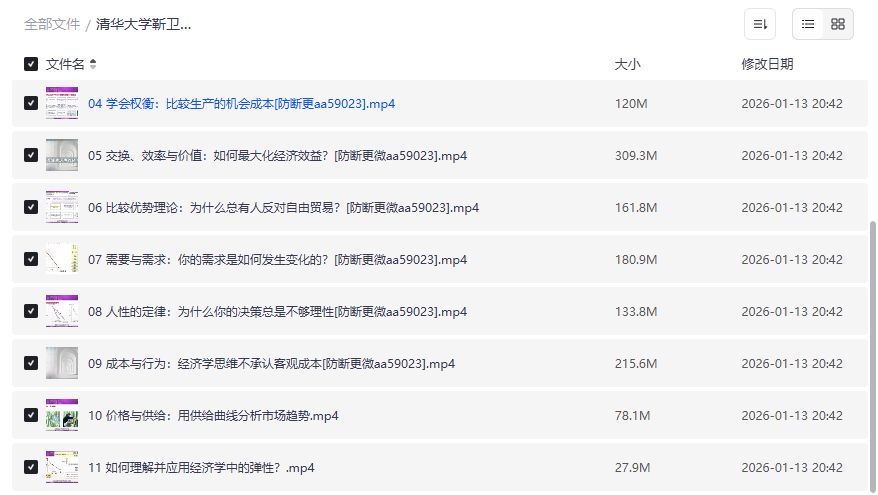878x495 pixels.
Task: Toggle the select-all checkbox beside 文件名
Action: click(x=31, y=64)
